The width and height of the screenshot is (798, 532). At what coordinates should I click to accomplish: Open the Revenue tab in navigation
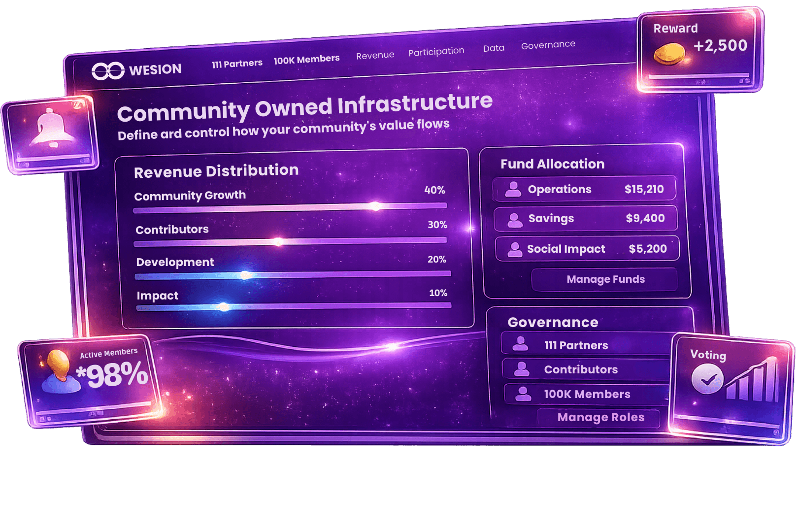[375, 56]
